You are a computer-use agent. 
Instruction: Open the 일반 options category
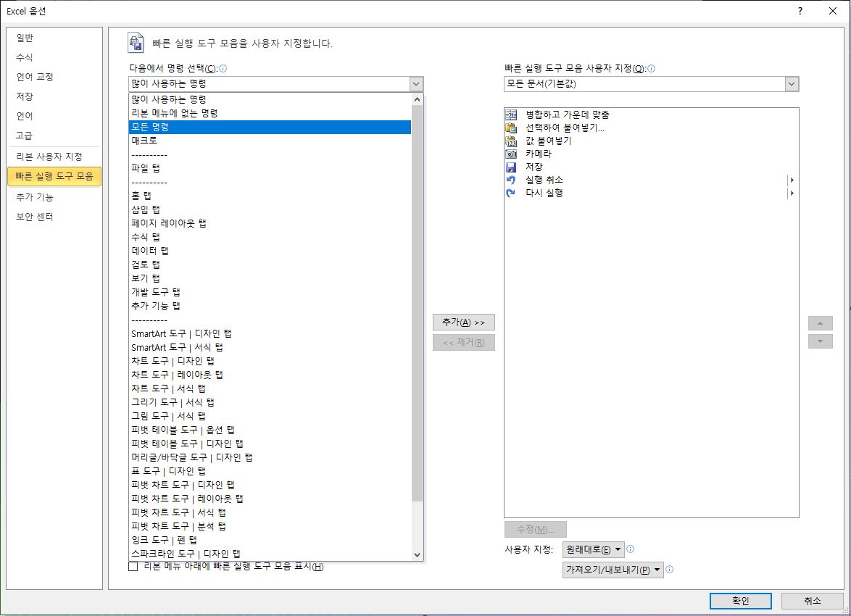pos(54,38)
